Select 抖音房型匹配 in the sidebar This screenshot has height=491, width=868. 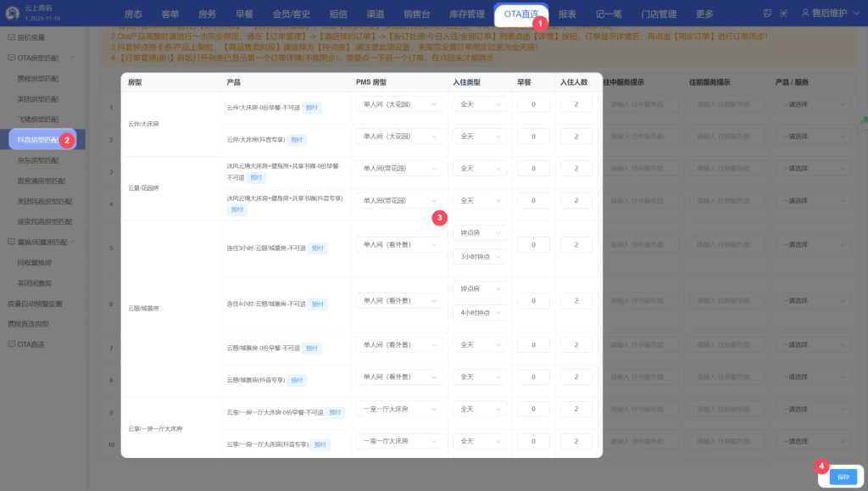pyautogui.click(x=38, y=139)
